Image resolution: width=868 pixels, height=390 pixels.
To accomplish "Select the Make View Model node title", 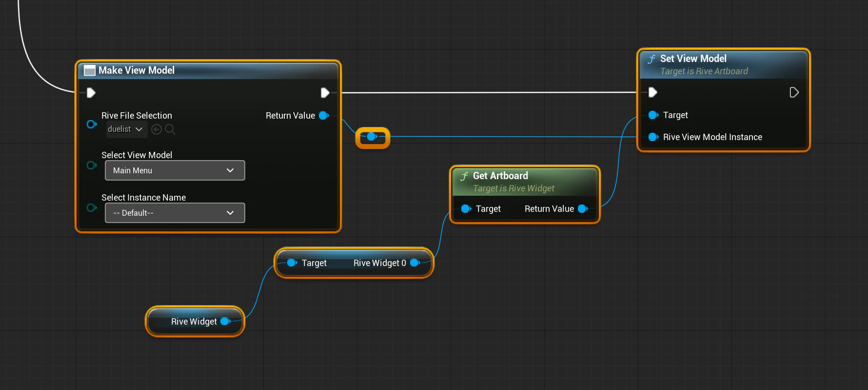I will tap(137, 70).
